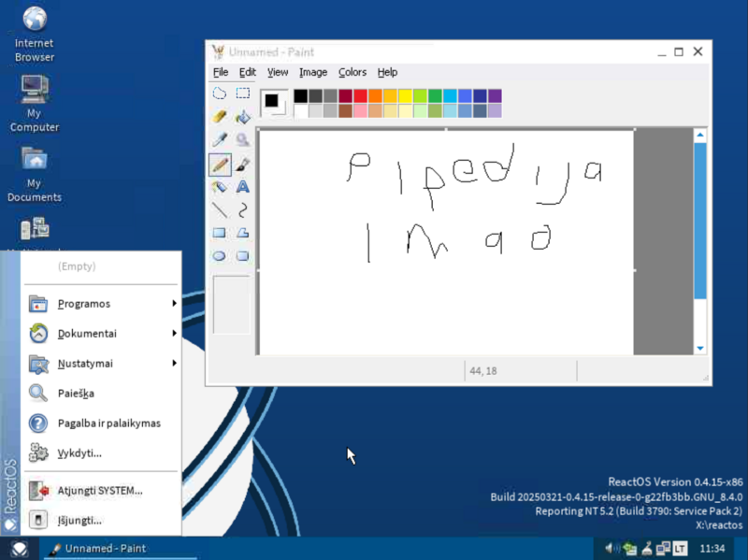Screen dimensions: 748x560
Task: Use the Free-Form Select tool
Action: click(x=220, y=93)
